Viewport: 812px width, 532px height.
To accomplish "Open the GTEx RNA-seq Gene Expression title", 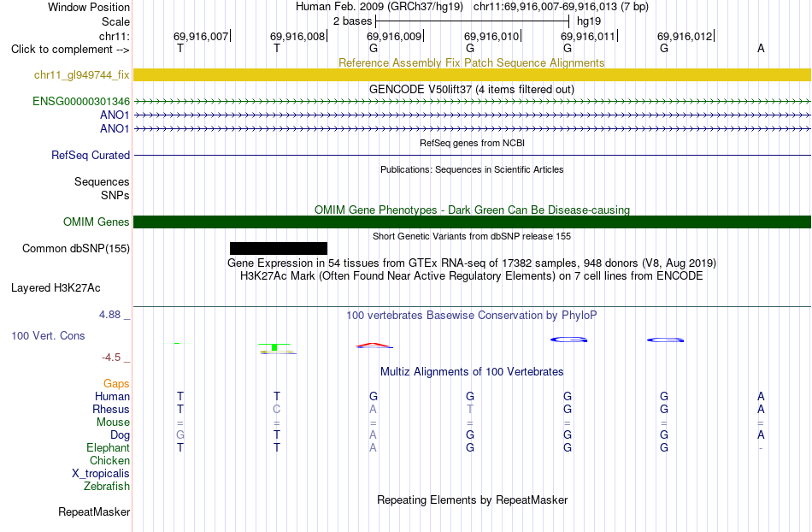I will coord(472,263).
